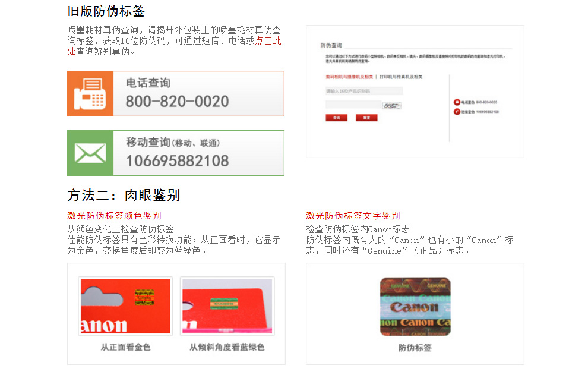
Task: Click the green envelope SMS icon
Action: (90, 153)
